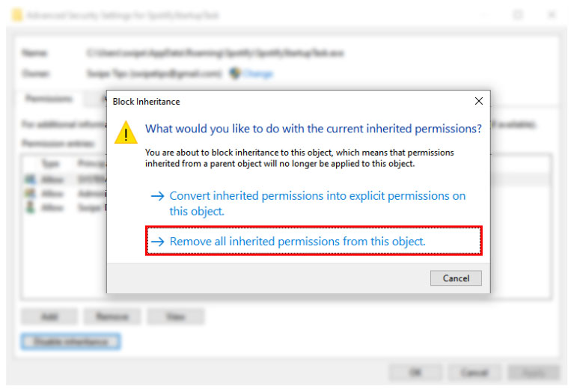The image size is (574, 392).
Task: Click the folder icon in the title bar
Action: (17, 15)
